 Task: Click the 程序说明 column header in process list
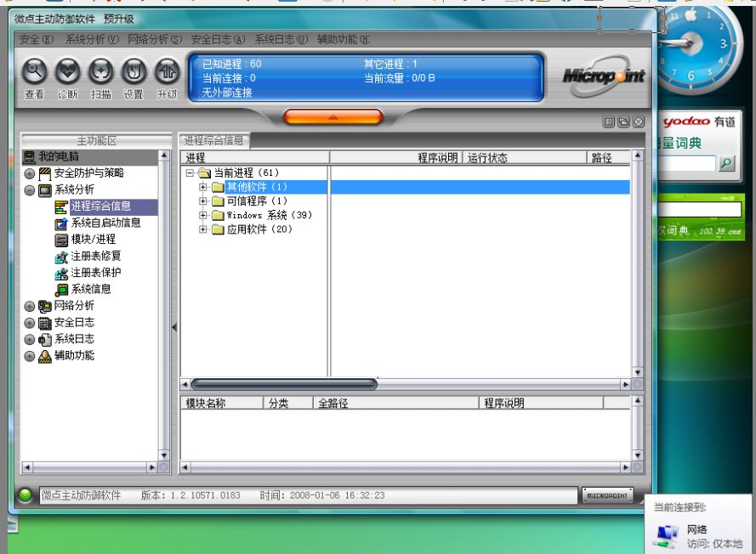396,157
